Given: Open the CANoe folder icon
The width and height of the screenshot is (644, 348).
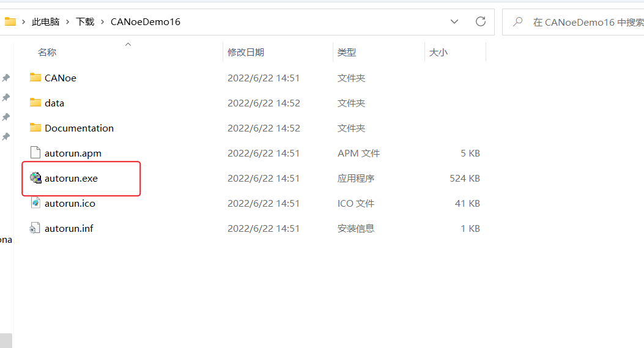Looking at the screenshot, I should 35,78.
